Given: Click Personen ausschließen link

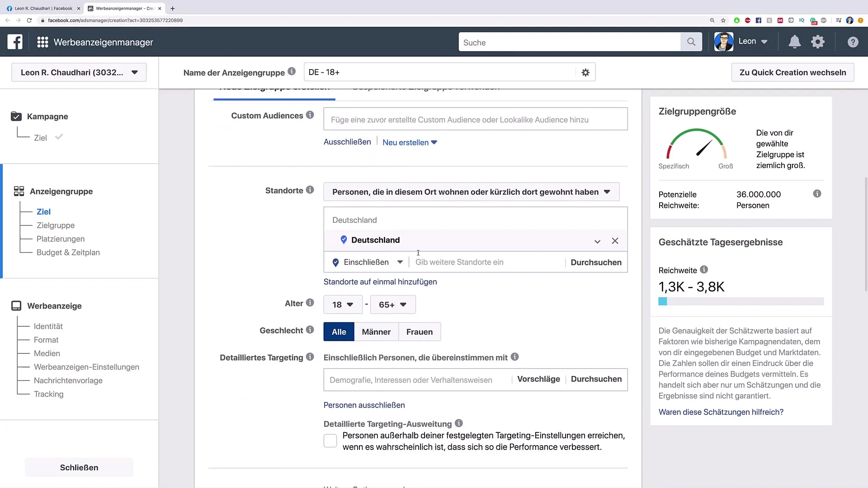Looking at the screenshot, I should coord(364,405).
